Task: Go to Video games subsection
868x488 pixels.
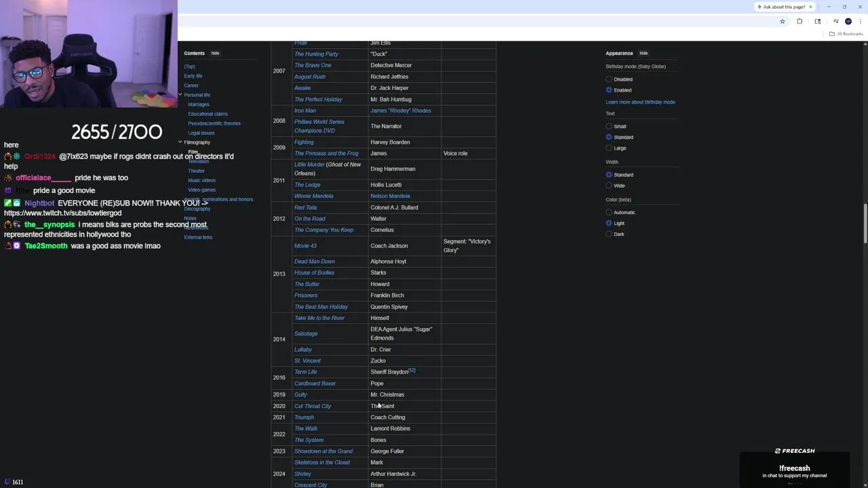Action: (x=201, y=190)
